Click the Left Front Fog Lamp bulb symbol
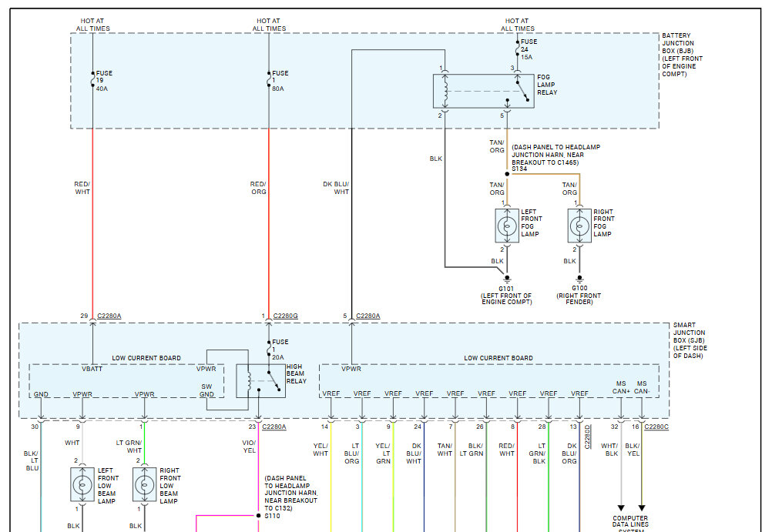The width and height of the screenshot is (772, 532). [x=507, y=226]
